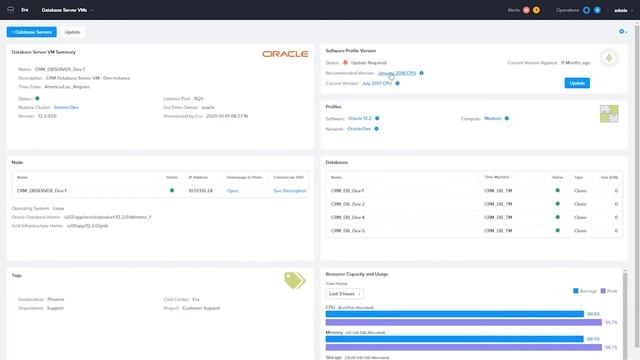Toggle the Peak legend swatch

click(x=603, y=291)
